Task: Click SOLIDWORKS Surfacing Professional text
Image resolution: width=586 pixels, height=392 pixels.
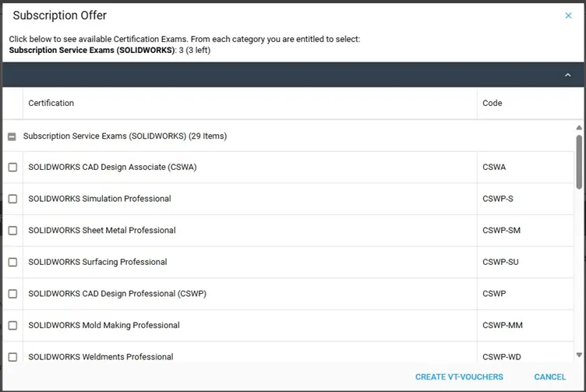Action: [x=97, y=262]
